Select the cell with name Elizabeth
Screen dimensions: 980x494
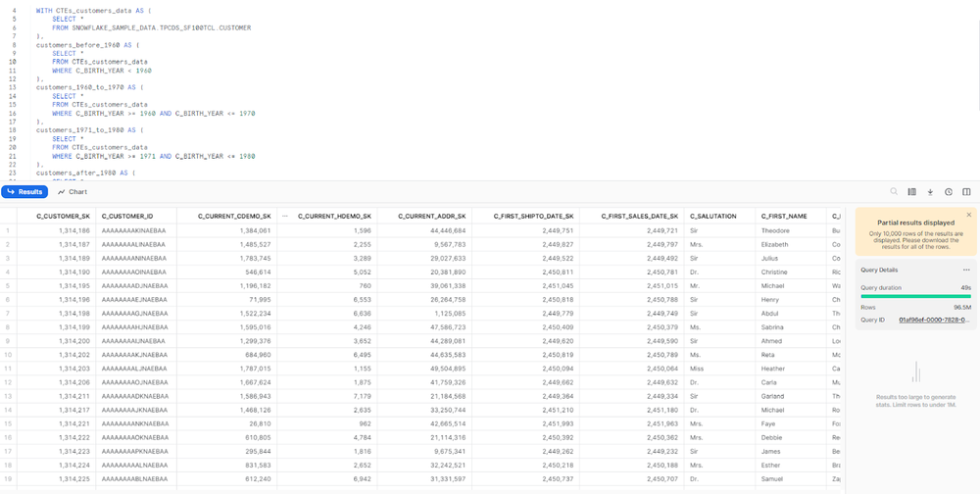click(791, 244)
